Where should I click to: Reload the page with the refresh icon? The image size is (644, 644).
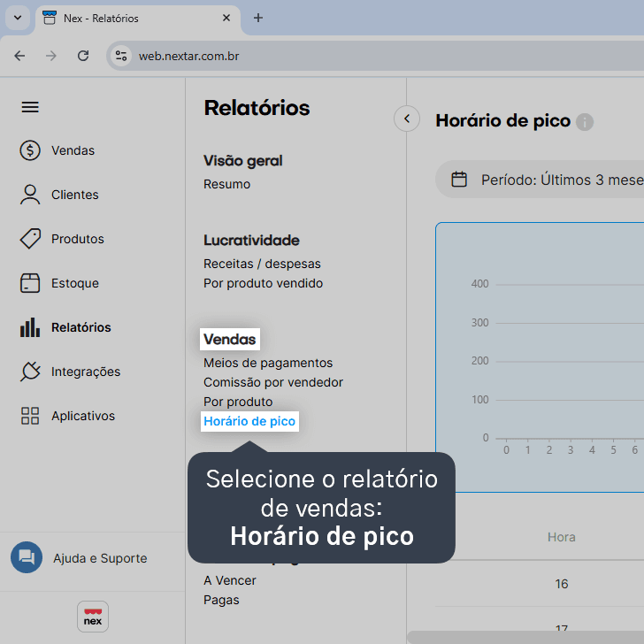(83, 56)
